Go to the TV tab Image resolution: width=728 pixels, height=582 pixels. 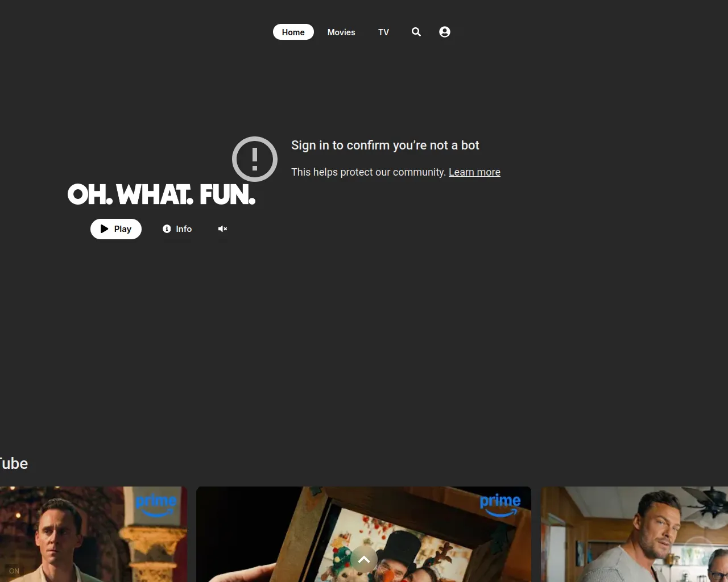384,32
